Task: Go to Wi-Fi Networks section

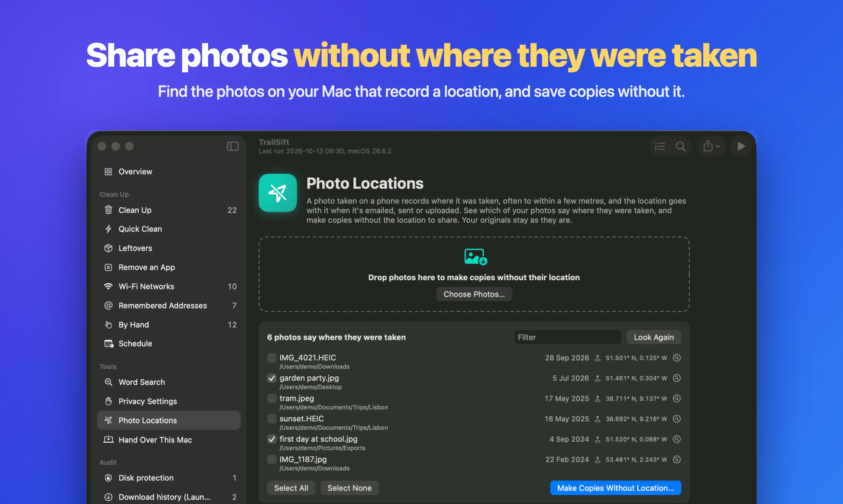Action: pyautogui.click(x=169, y=286)
